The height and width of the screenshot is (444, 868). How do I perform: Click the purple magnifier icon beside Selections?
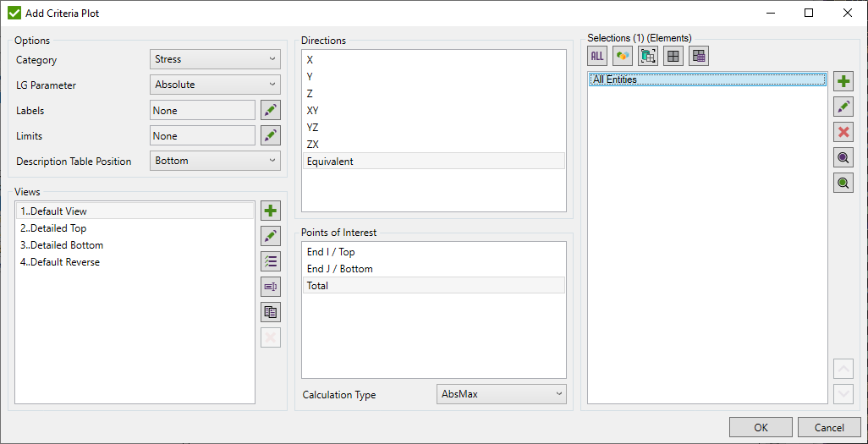pos(843,157)
